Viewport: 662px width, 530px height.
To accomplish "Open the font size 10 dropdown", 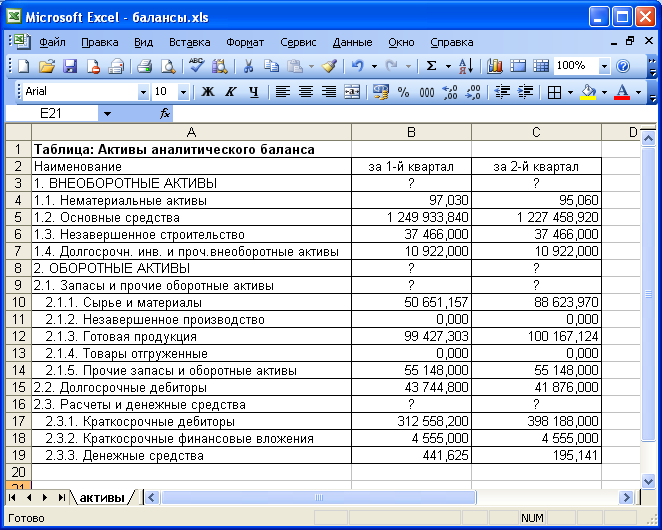I will pos(183,92).
